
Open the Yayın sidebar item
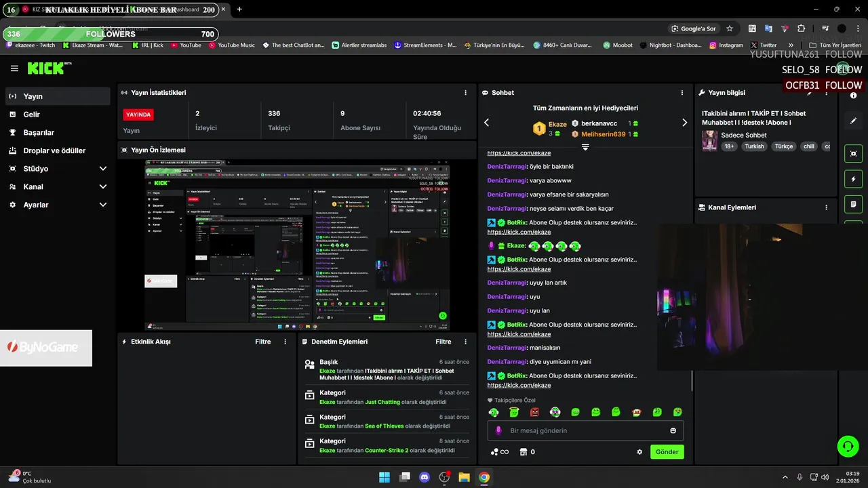click(x=58, y=96)
